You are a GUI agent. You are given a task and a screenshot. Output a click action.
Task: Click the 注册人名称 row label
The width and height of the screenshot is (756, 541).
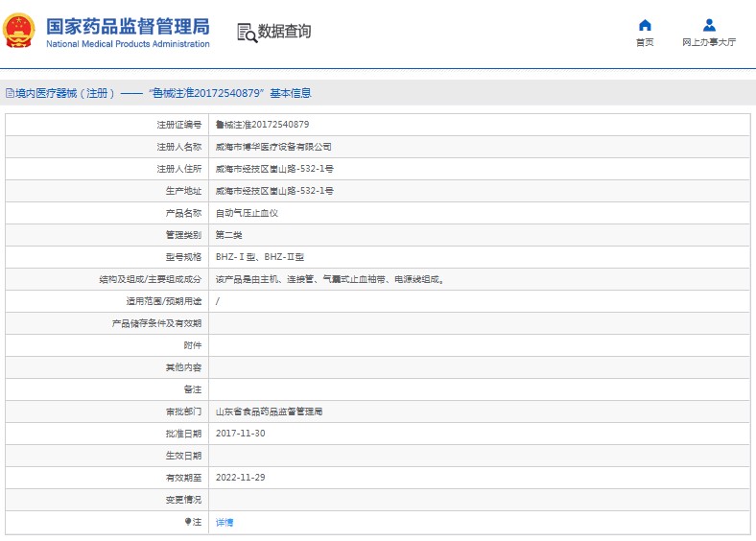point(178,147)
